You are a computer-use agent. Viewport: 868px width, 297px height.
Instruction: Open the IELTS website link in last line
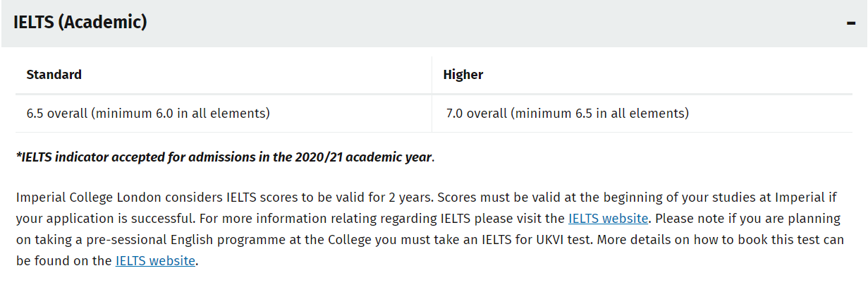(155, 260)
